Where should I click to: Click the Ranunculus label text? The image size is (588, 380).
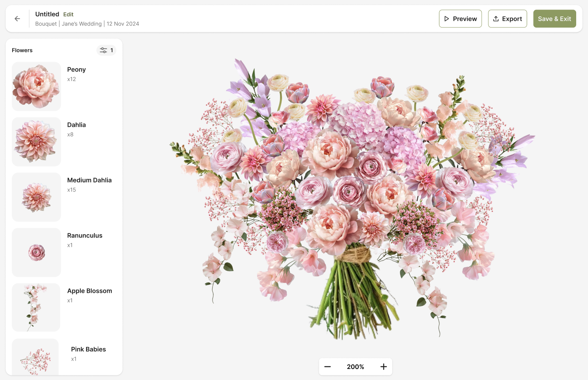(85, 236)
